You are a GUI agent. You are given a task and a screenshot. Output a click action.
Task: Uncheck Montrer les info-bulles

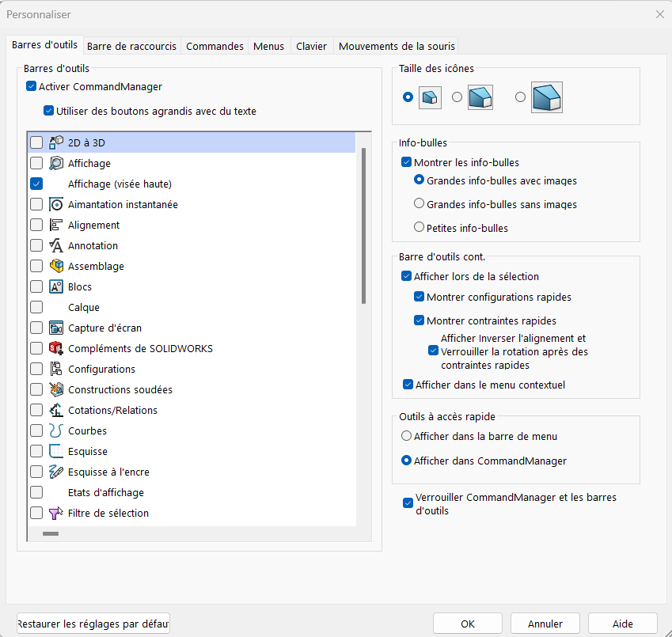pyautogui.click(x=407, y=162)
